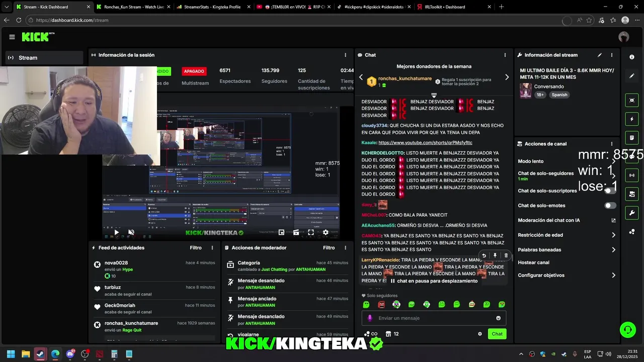Image resolution: width=644 pixels, height=362 pixels.
Task: Open the emoji picker in message field
Action: tap(499, 318)
